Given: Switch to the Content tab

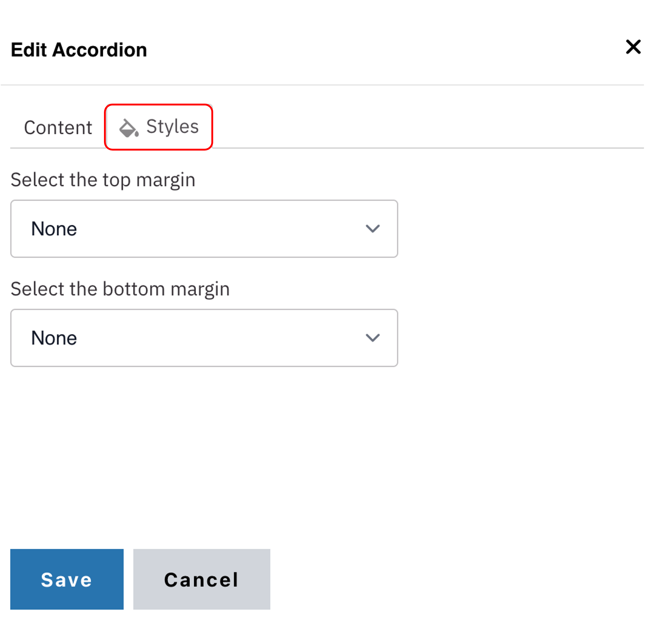Looking at the screenshot, I should pyautogui.click(x=58, y=127).
